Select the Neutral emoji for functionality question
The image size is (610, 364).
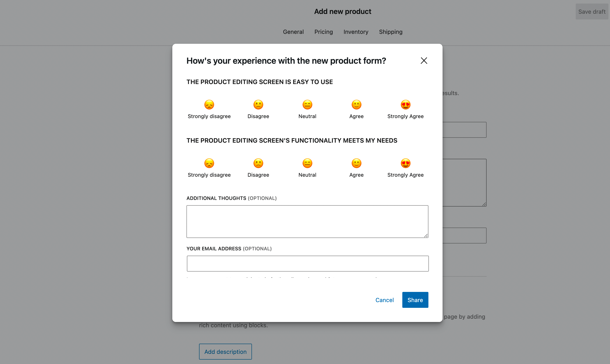click(307, 163)
